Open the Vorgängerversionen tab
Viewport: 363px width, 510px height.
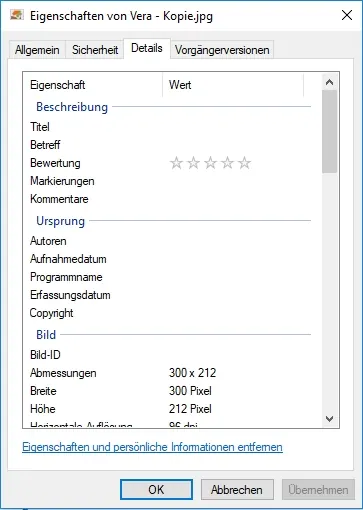coord(222,50)
